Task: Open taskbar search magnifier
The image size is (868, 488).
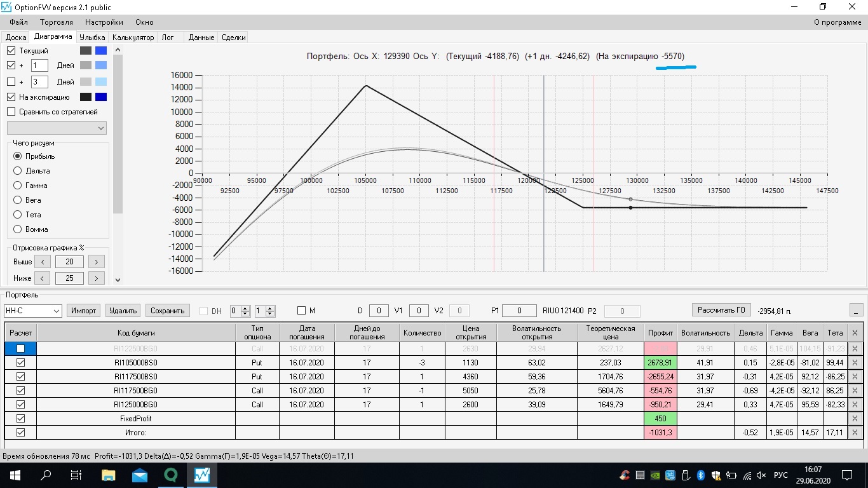Action: [46, 475]
